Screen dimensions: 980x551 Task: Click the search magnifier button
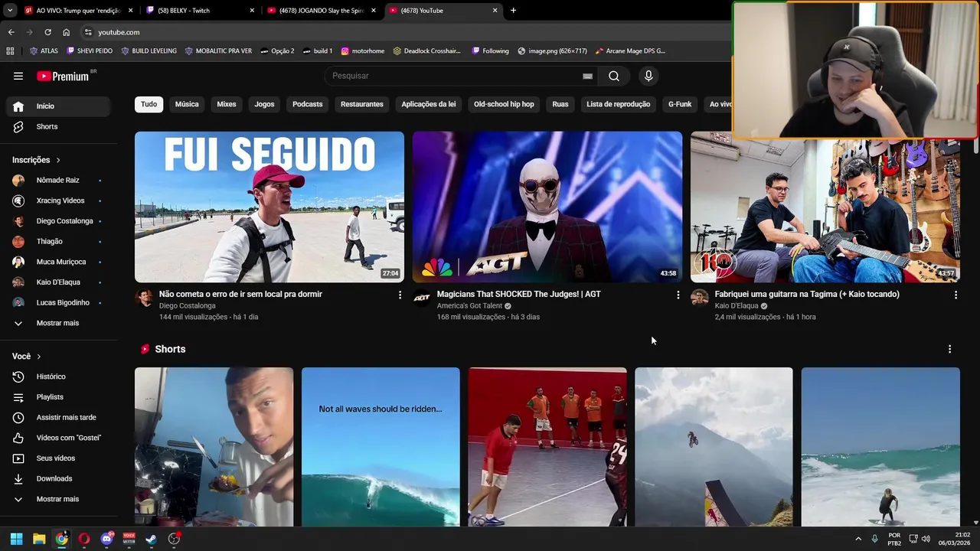coord(614,76)
